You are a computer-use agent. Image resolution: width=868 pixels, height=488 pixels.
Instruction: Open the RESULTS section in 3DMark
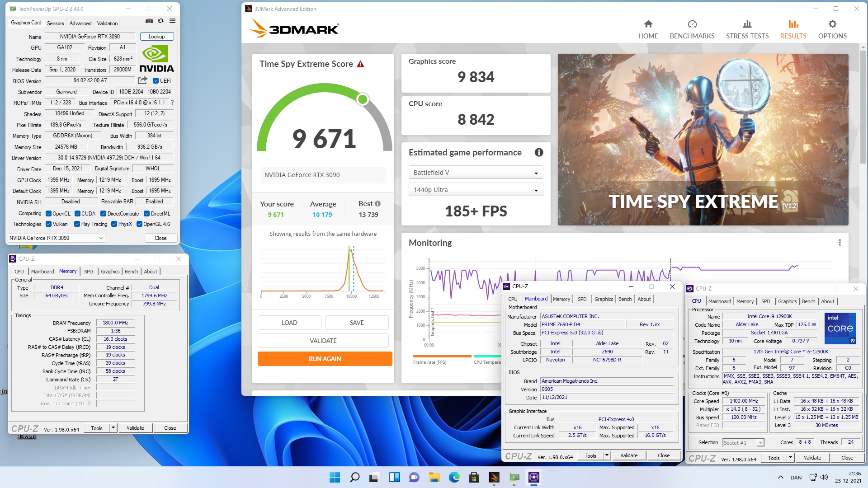point(793,29)
